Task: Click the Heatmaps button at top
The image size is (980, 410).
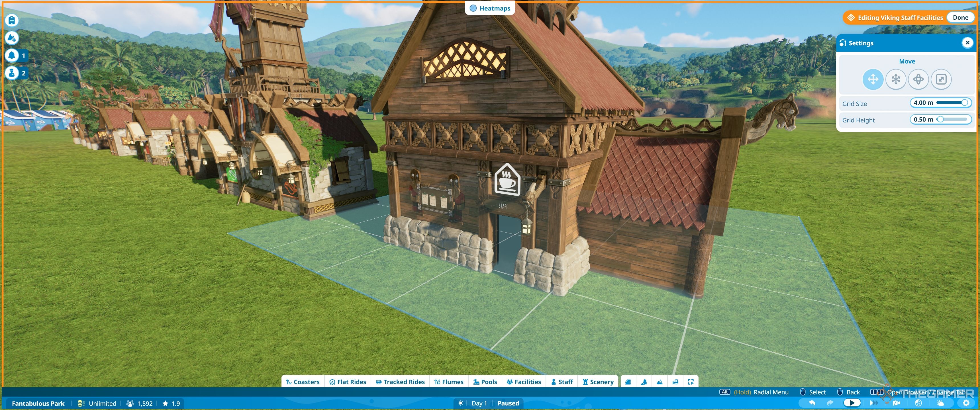Action: click(x=491, y=8)
